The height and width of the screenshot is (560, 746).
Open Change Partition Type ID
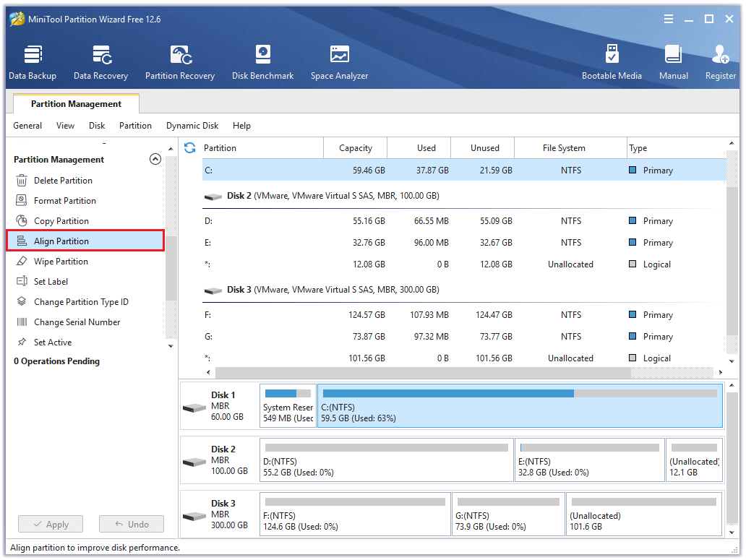pyautogui.click(x=81, y=302)
